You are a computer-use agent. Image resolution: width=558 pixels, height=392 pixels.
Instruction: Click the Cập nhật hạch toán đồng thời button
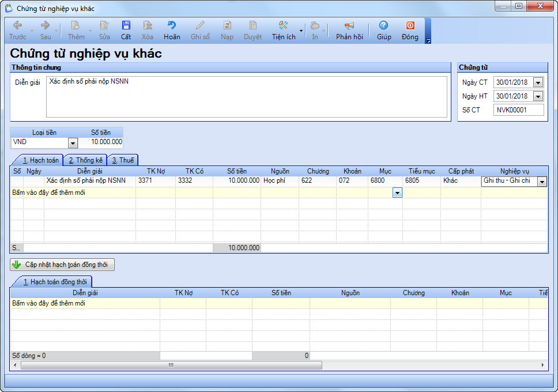pos(62,265)
